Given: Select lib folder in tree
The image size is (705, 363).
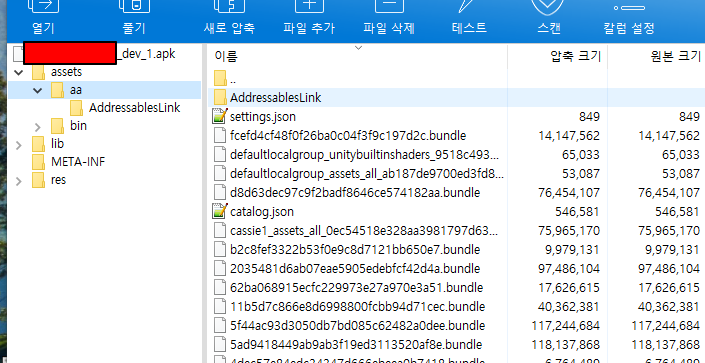Looking at the screenshot, I should coord(58,144).
